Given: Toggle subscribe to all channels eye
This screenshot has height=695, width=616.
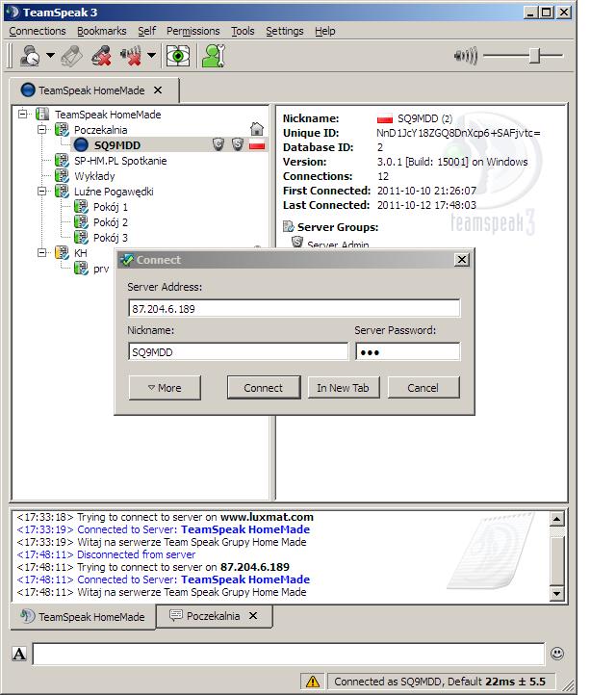Looking at the screenshot, I should (x=177, y=56).
